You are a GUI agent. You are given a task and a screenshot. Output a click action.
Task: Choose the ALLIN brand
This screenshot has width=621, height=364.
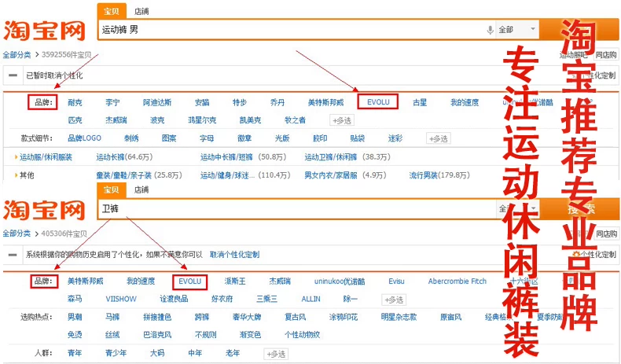pyautogui.click(x=311, y=299)
